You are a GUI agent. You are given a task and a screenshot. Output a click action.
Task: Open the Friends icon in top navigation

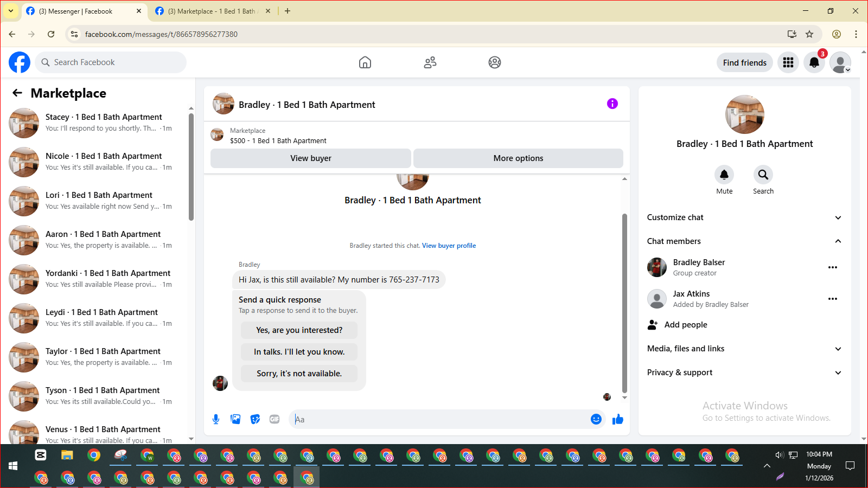(x=430, y=62)
